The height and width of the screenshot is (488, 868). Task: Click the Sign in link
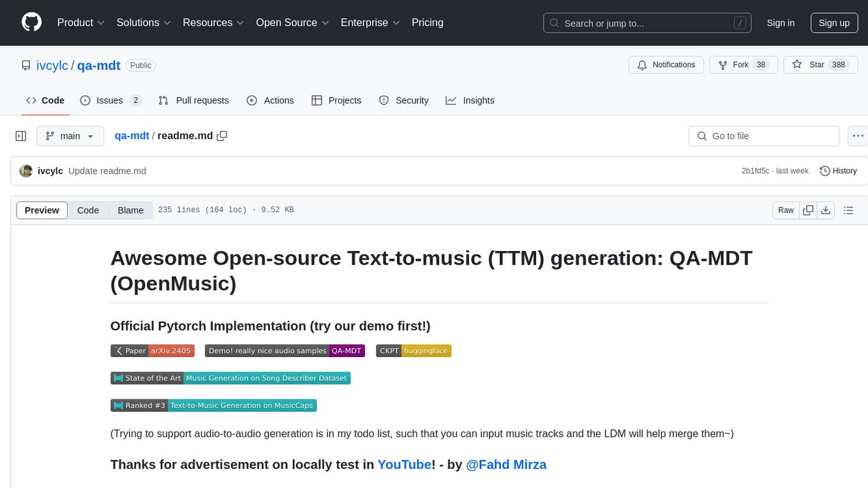(x=781, y=23)
